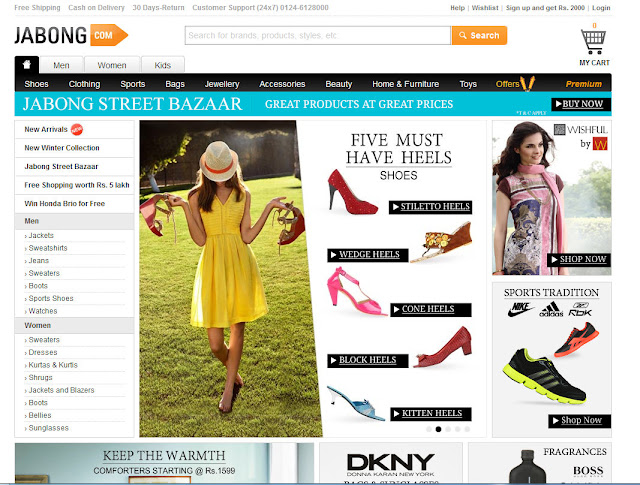Open the Shoes menu
640x485 pixels.
click(36, 84)
